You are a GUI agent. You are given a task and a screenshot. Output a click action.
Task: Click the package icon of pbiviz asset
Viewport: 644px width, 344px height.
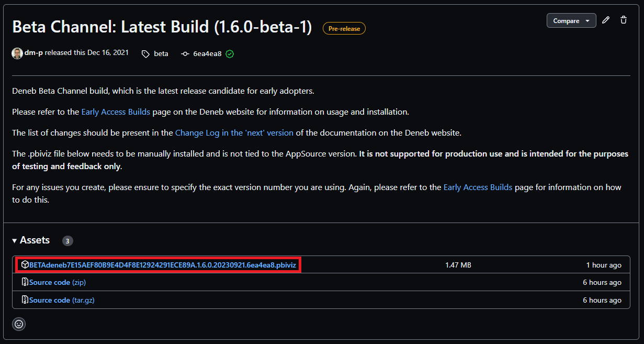click(x=25, y=265)
